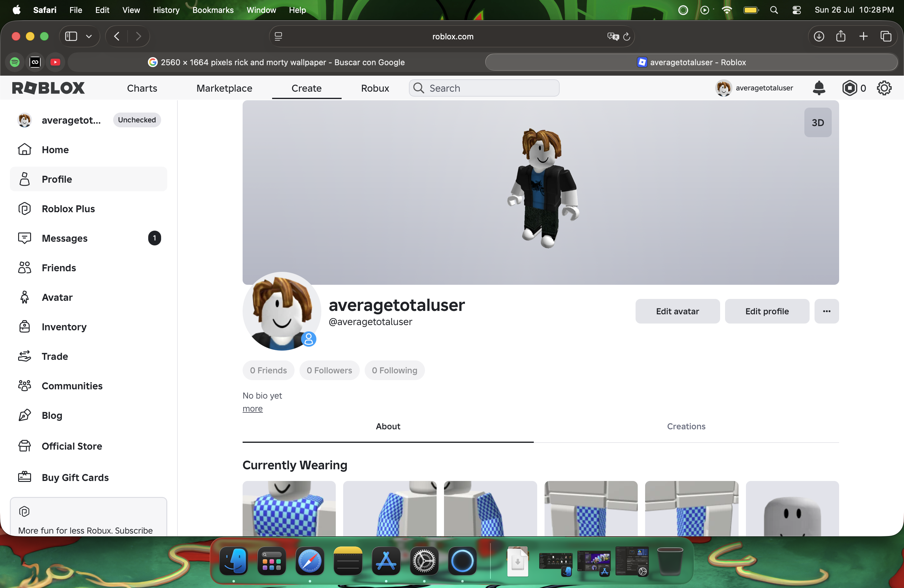Open Communities in the sidebar
This screenshot has width=904, height=588.
point(88,386)
